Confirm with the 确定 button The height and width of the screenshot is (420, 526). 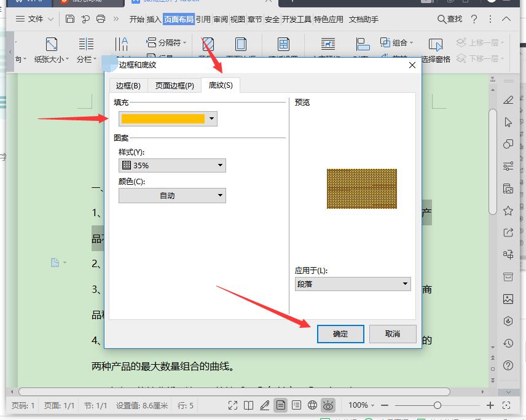click(340, 334)
